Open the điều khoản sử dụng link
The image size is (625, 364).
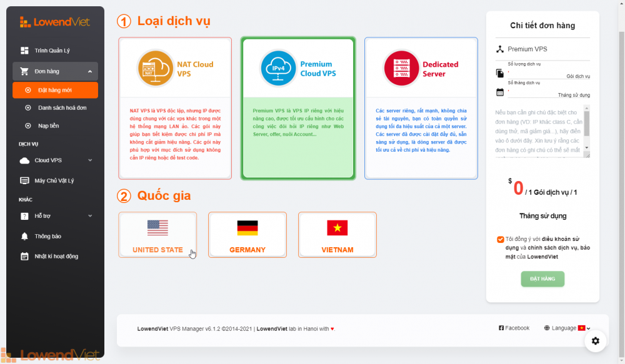543,243
